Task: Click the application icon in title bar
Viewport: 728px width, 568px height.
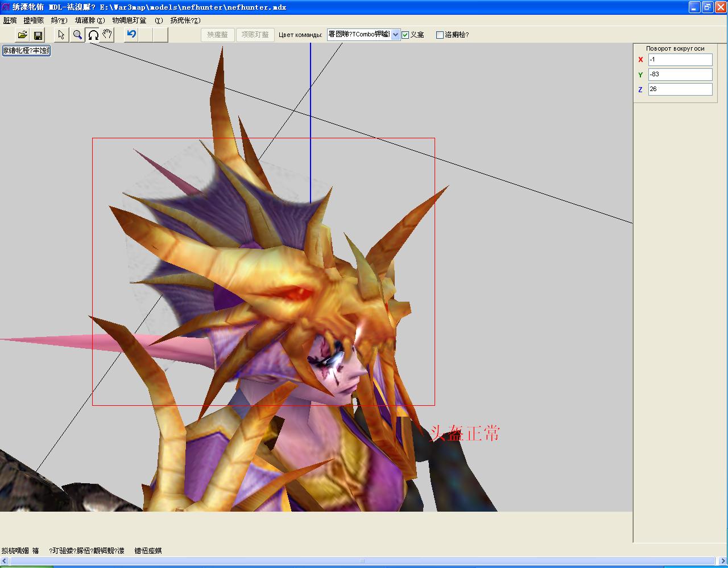Action: (6, 7)
